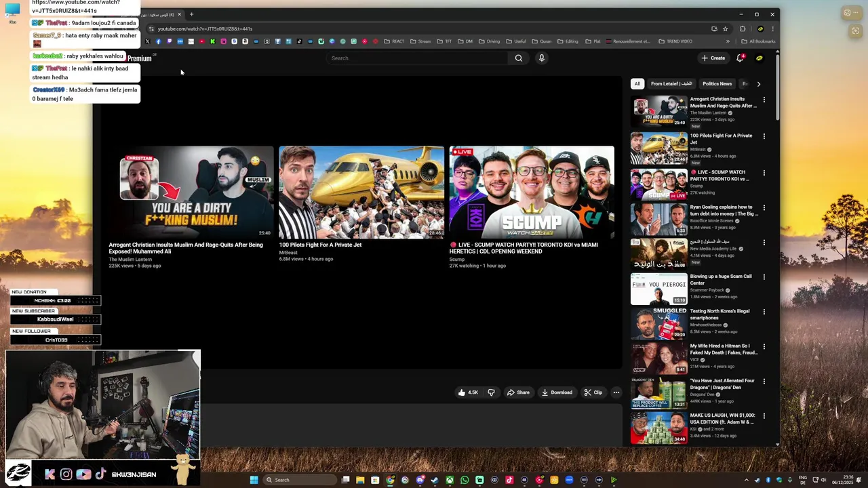Open the Editing bookmarks folder
The image size is (868, 488).
[x=568, y=41]
